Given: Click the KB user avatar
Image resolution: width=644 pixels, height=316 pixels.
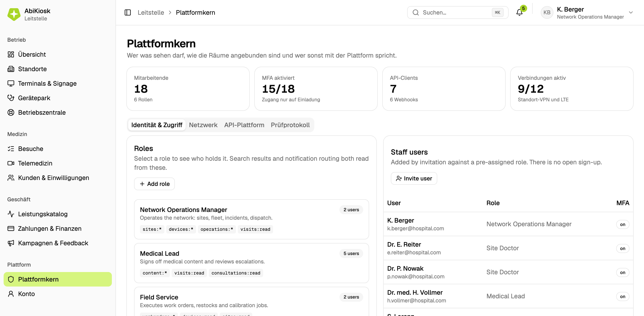Looking at the screenshot, I should coord(547,12).
